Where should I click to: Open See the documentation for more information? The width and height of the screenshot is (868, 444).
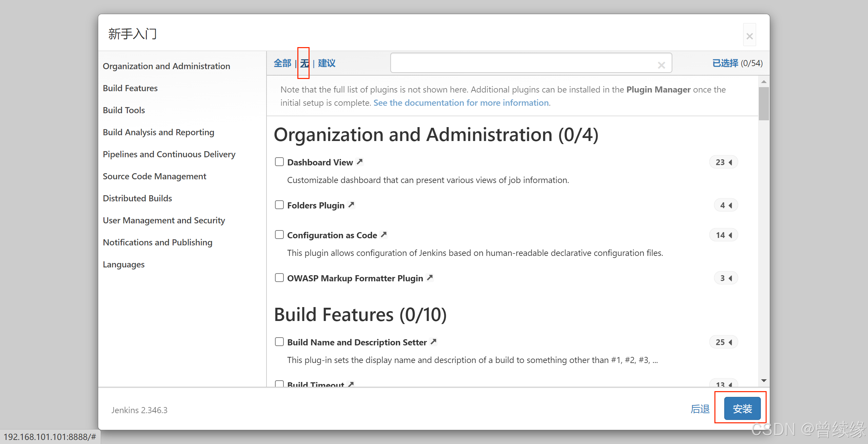coord(462,103)
